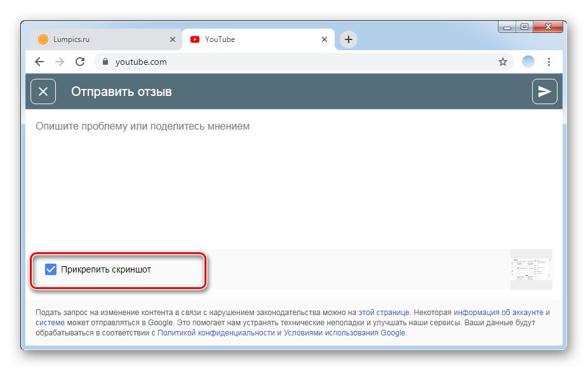588x371 pixels.
Task: Click the attached screenshot thumbnail preview
Action: tap(530, 268)
